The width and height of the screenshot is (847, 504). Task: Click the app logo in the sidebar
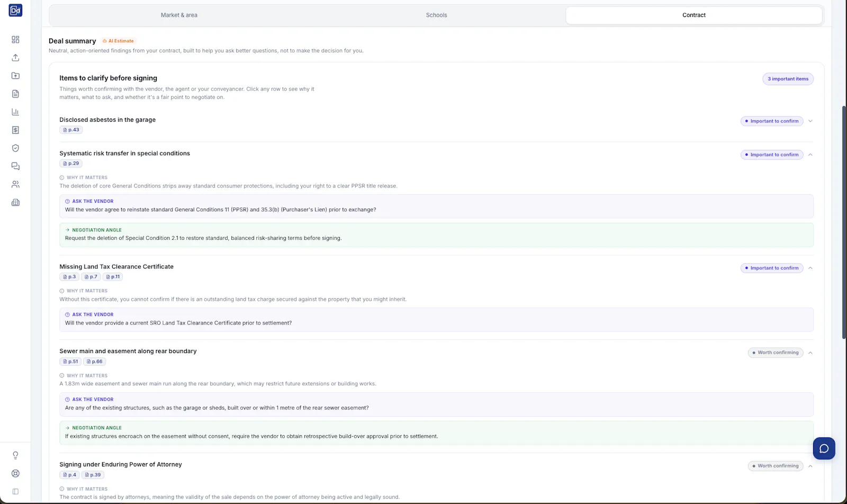pos(15,10)
